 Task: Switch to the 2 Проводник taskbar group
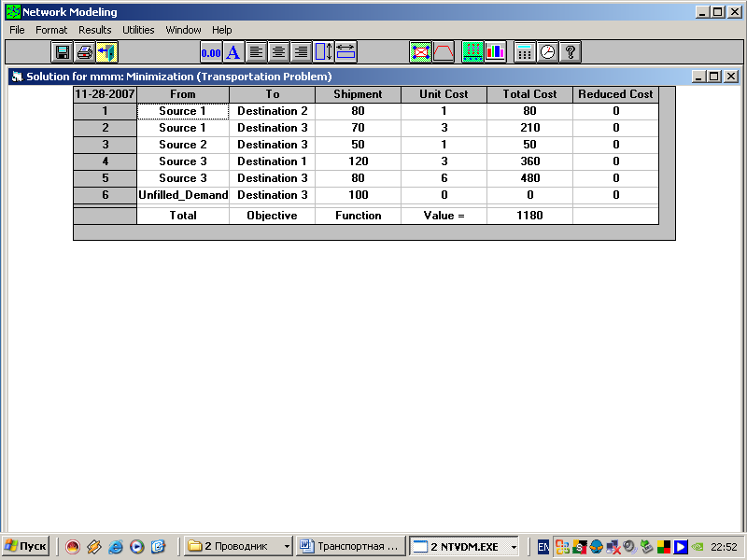click(x=233, y=546)
